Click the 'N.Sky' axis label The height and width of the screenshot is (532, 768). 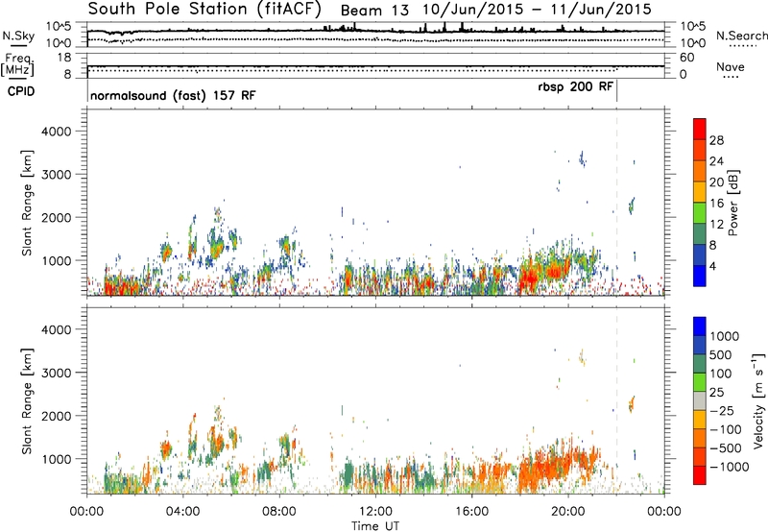click(18, 36)
